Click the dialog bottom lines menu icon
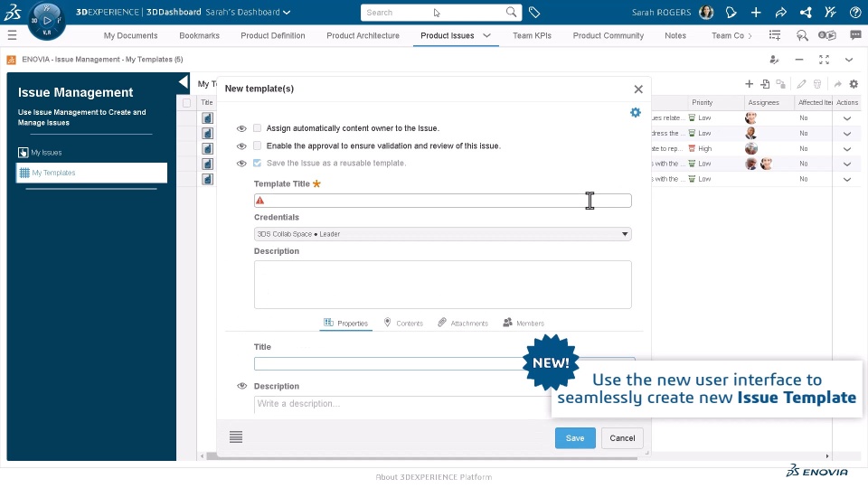The height and width of the screenshot is (488, 868). (x=236, y=437)
